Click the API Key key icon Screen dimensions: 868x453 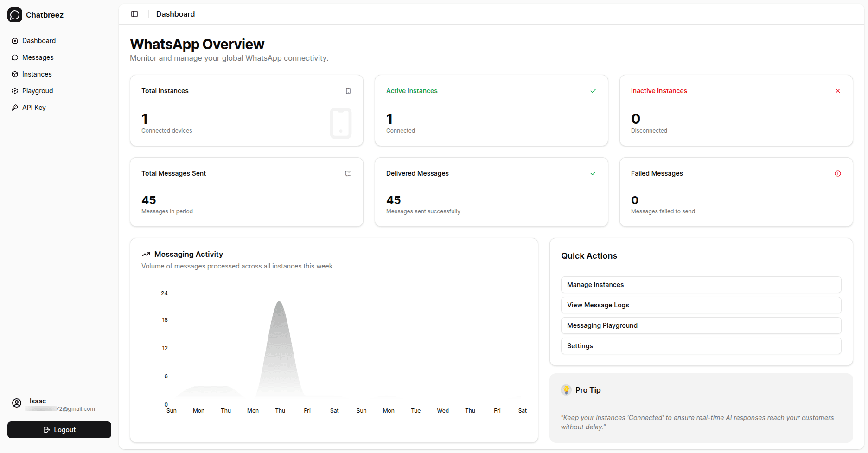tap(15, 108)
